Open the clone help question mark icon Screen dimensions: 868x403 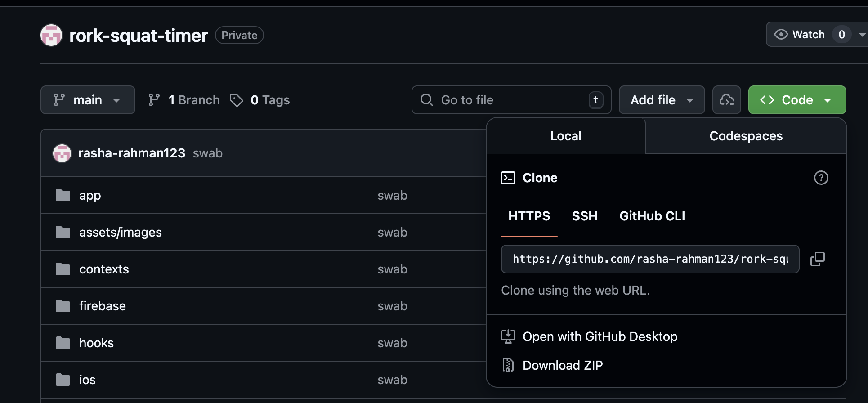(x=821, y=178)
